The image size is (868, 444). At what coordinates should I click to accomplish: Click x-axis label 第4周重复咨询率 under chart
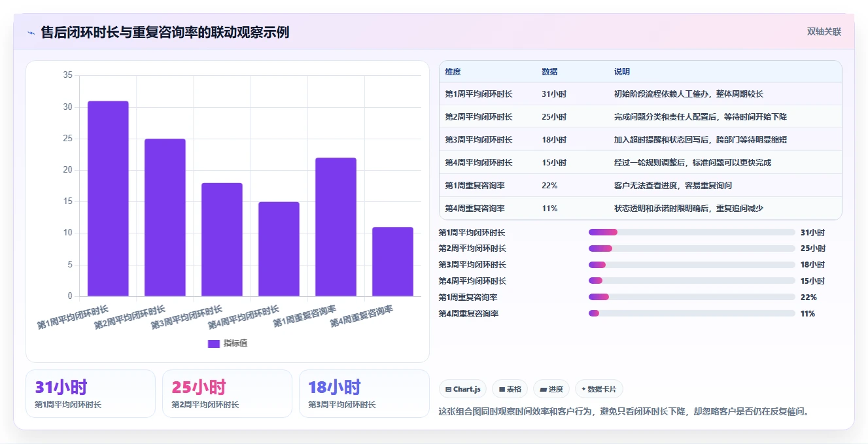coord(362,316)
